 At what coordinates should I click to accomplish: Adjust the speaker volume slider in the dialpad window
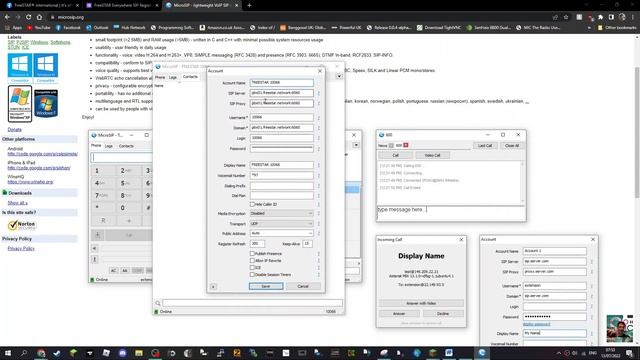pos(127,248)
